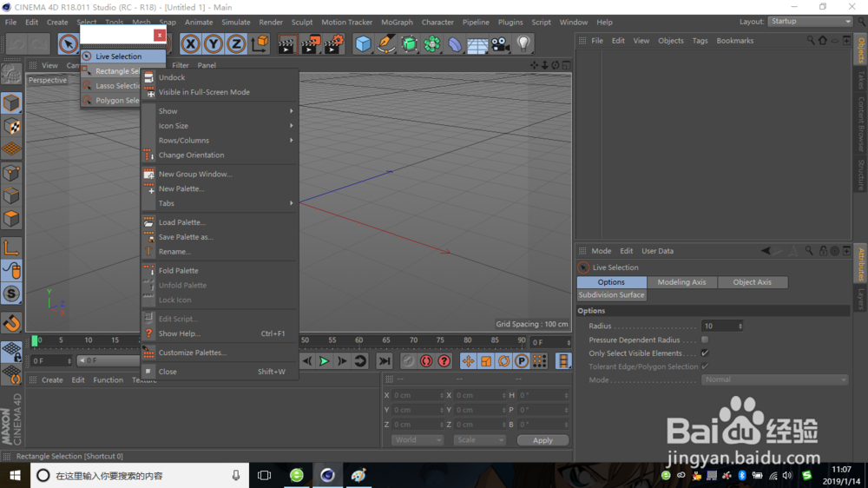Open the World coordinate dropdown
The image size is (868, 488).
click(x=418, y=440)
